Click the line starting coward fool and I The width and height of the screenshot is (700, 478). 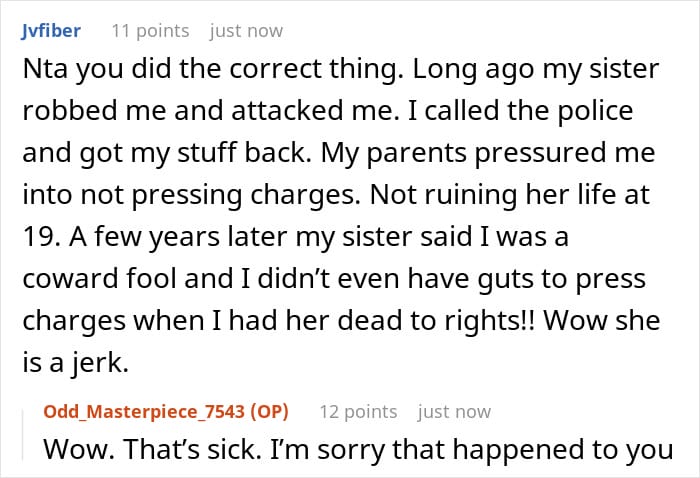[334, 279]
